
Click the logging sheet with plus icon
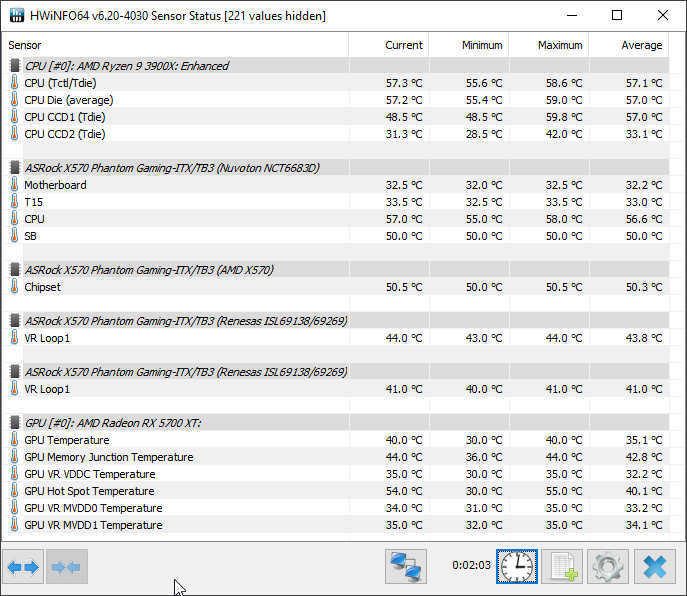click(x=562, y=567)
